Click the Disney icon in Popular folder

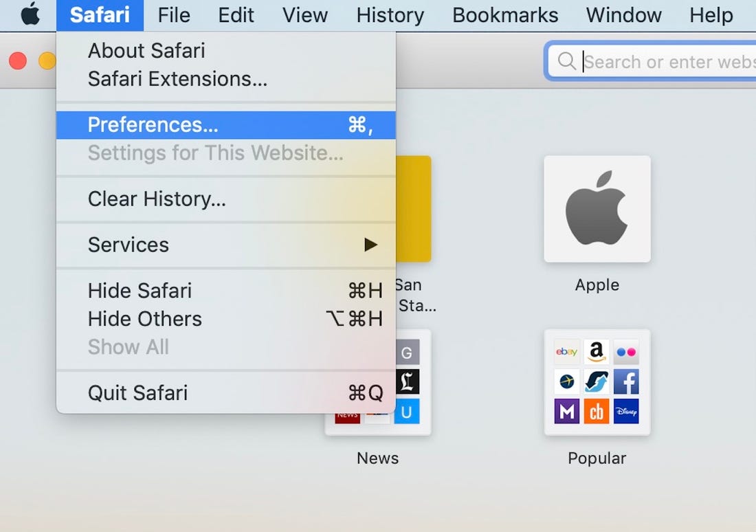(x=626, y=411)
